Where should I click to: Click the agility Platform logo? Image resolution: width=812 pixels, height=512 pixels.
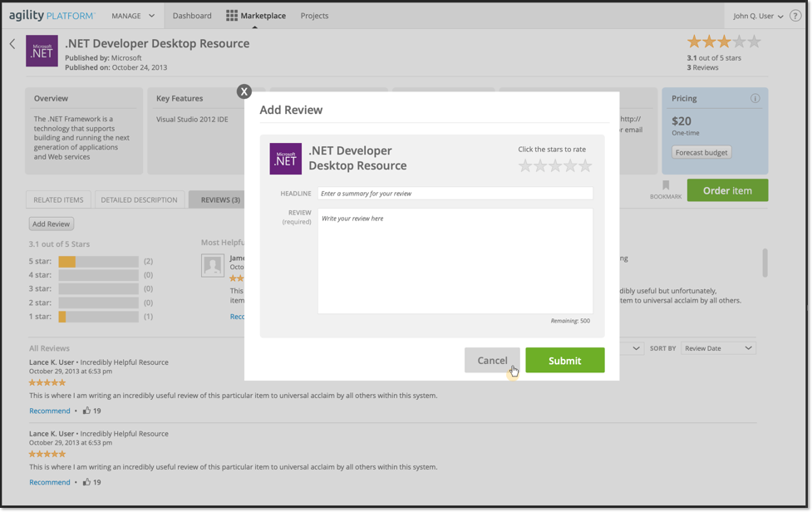(x=52, y=16)
